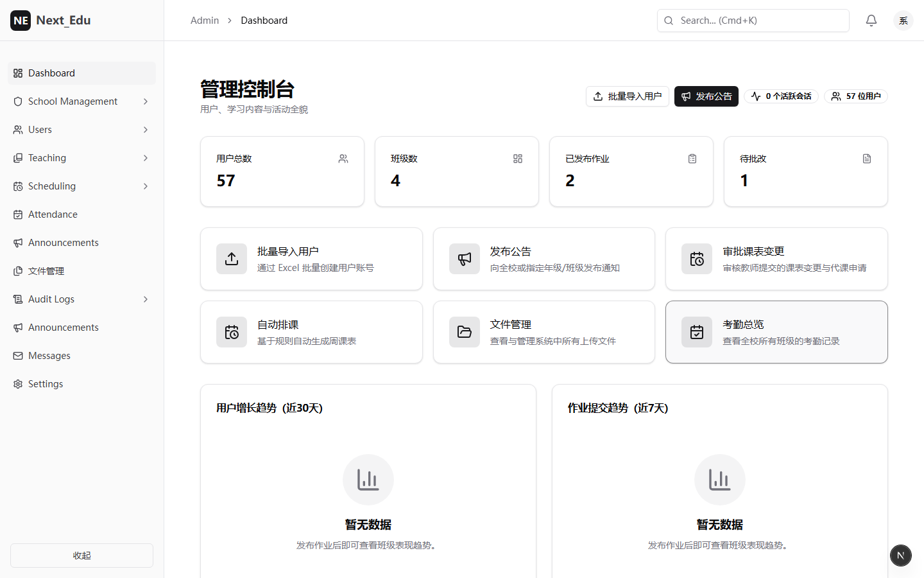This screenshot has height=578, width=924.
Task: Click the Audit Logs scroll icon
Action: [x=18, y=299]
